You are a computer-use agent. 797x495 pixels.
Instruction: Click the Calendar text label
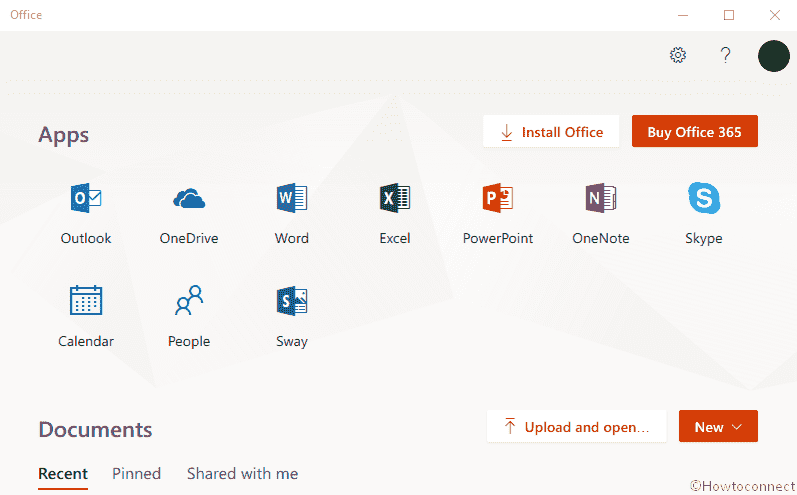(86, 341)
